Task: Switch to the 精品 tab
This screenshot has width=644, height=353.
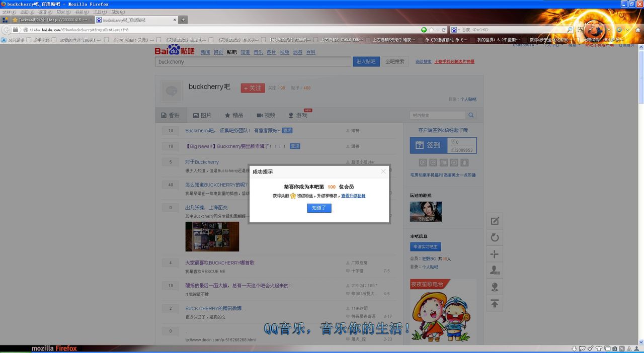Action: pos(234,115)
